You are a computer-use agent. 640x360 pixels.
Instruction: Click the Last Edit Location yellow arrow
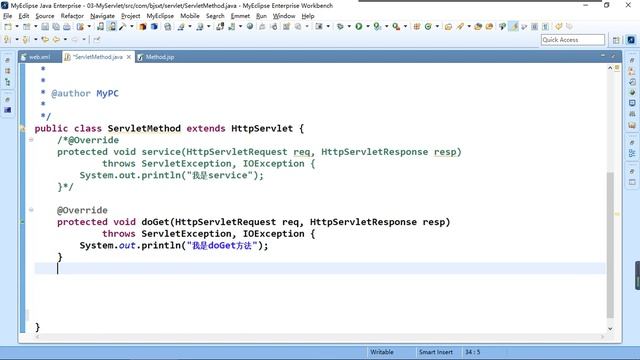pos(45,40)
